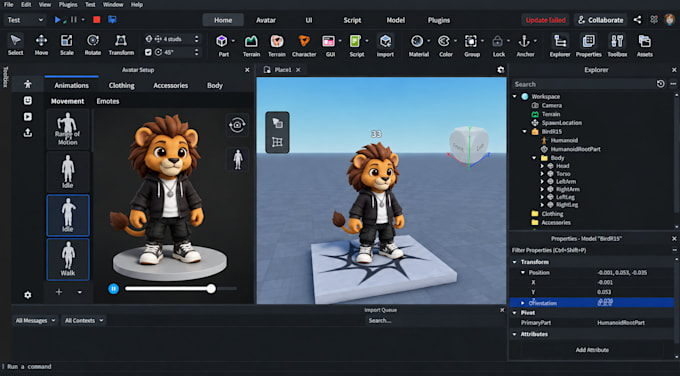Insert a new Part from toolbar

point(222,45)
